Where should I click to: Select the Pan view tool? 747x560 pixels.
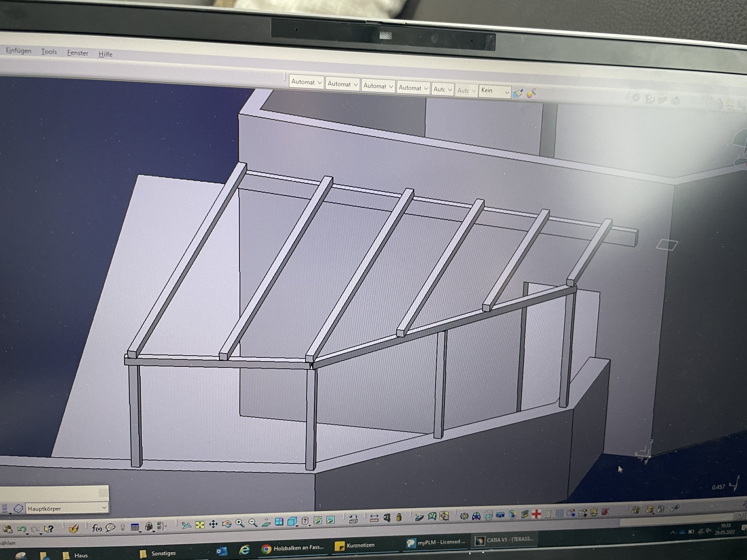pos(213,525)
